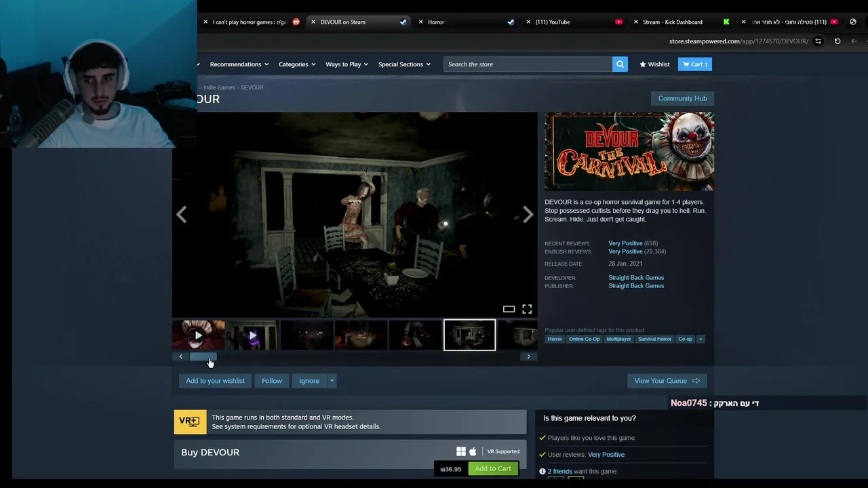Switch to the (111) YouTube tab
Image resolution: width=868 pixels, height=488 pixels.
574,22
